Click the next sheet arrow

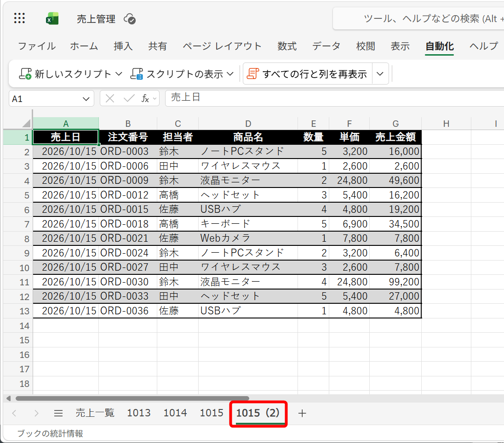pyautogui.click(x=36, y=413)
